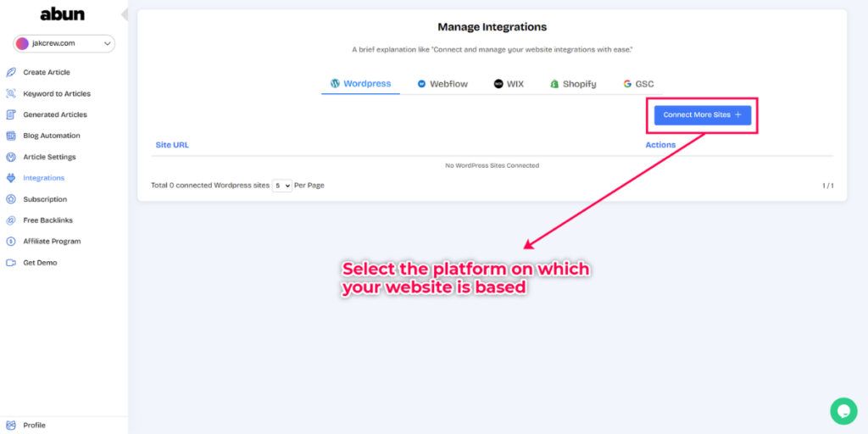
Task: Click Get Demo link
Action: pyautogui.click(x=40, y=263)
